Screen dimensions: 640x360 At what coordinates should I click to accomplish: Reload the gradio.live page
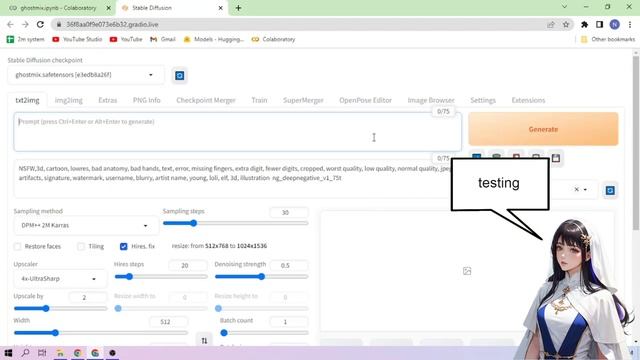coord(40,24)
